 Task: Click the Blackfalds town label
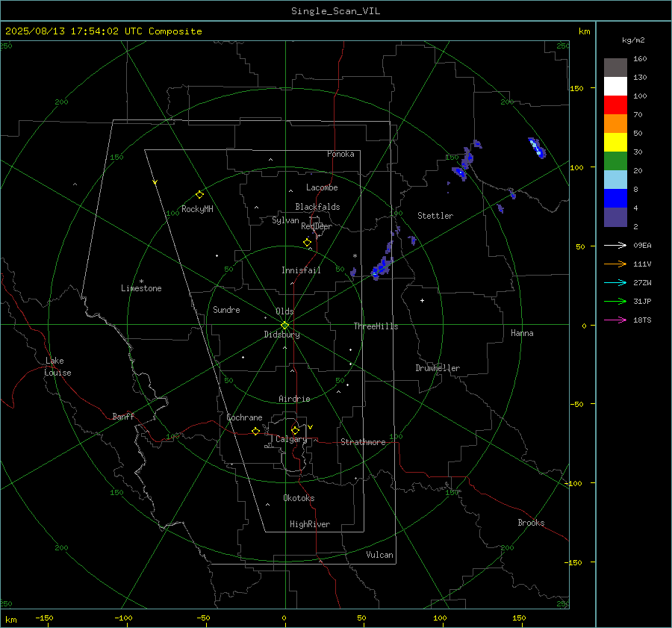tap(317, 207)
